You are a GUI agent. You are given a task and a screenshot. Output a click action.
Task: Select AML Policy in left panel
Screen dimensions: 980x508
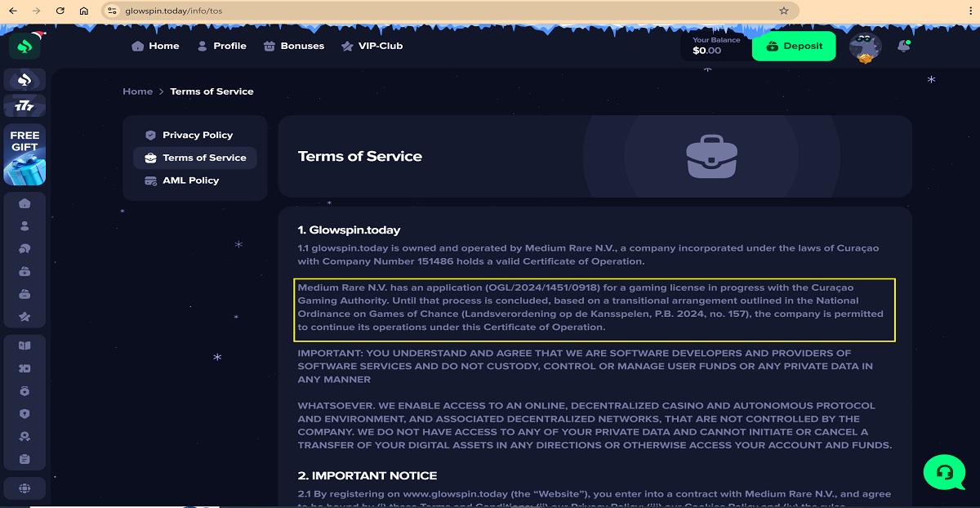tap(190, 180)
